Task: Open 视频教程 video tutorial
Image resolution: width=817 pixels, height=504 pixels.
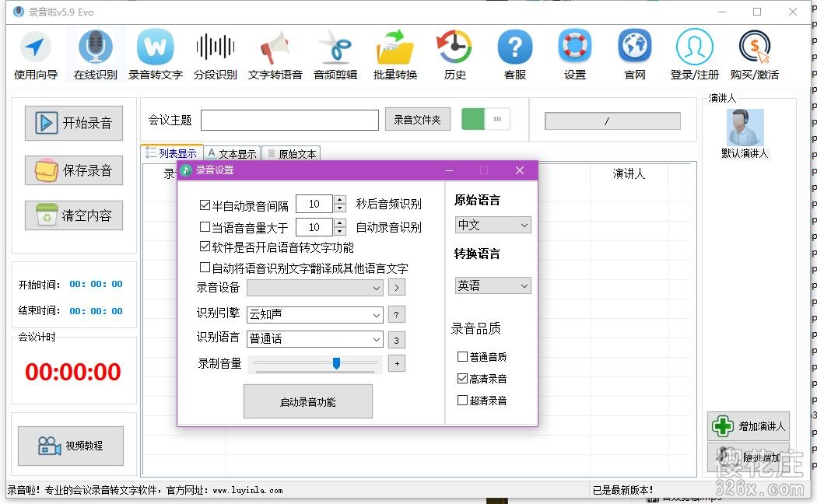Action: pos(71,446)
